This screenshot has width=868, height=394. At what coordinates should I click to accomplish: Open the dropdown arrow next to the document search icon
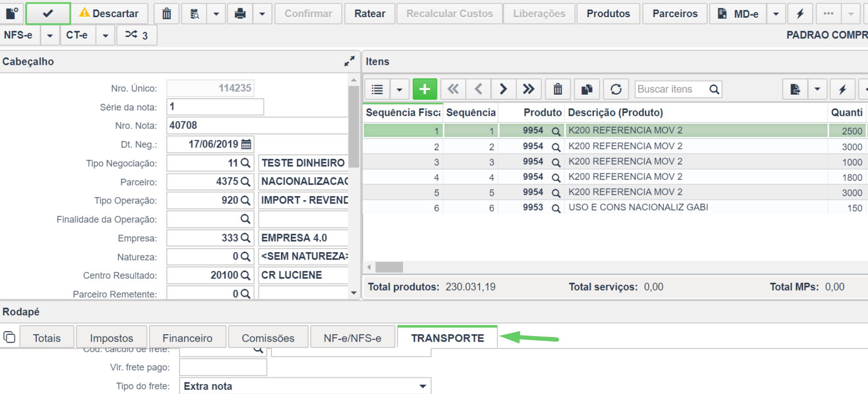pyautogui.click(x=216, y=13)
